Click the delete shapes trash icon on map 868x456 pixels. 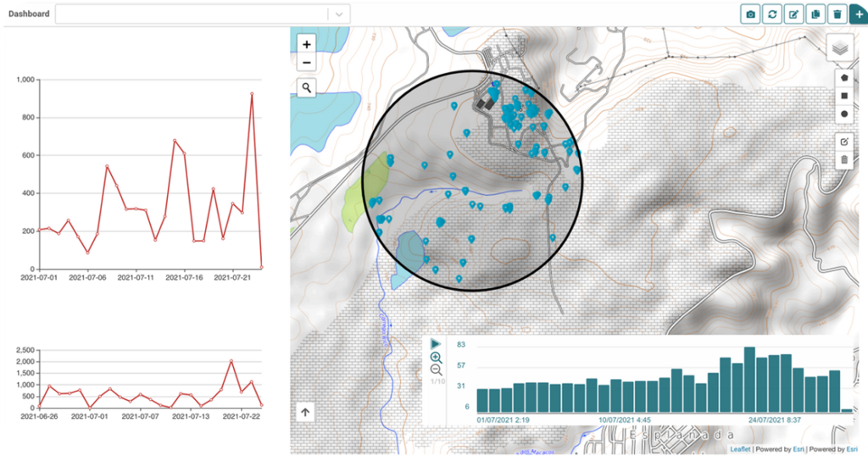(x=844, y=159)
